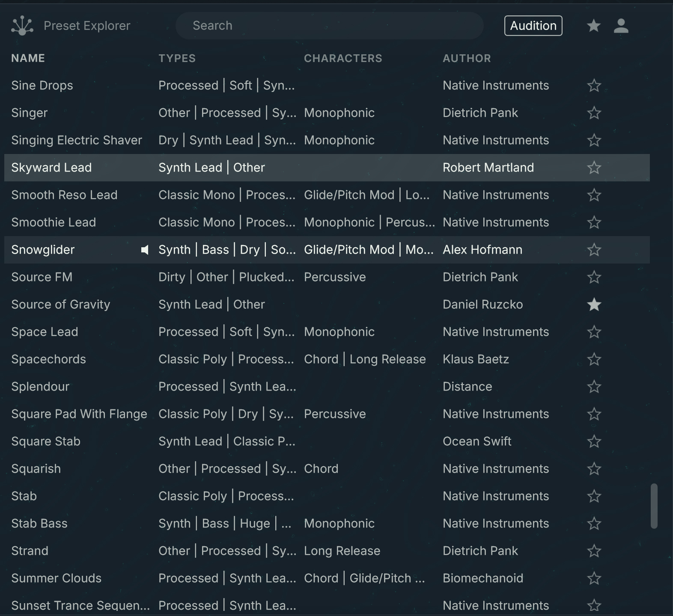Favorite the Smooth Reso Lead preset
This screenshot has height=616, width=673.
pyautogui.click(x=594, y=195)
